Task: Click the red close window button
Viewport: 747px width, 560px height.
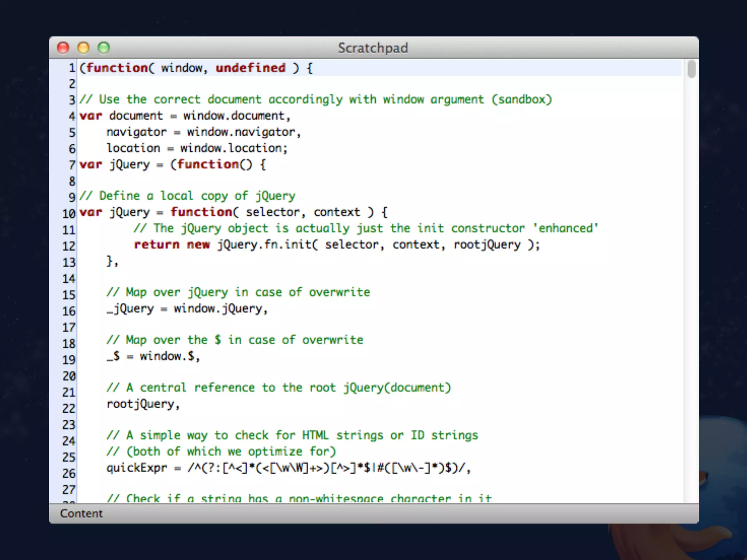Action: [x=63, y=48]
